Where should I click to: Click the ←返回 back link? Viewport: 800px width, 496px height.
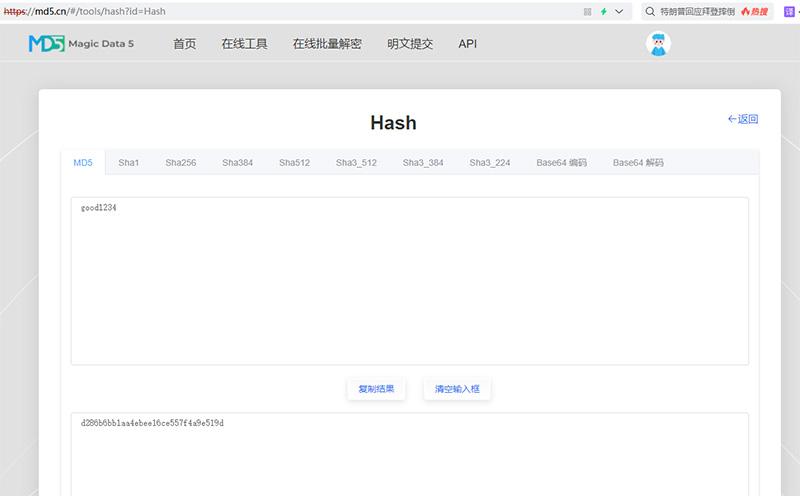(743, 119)
